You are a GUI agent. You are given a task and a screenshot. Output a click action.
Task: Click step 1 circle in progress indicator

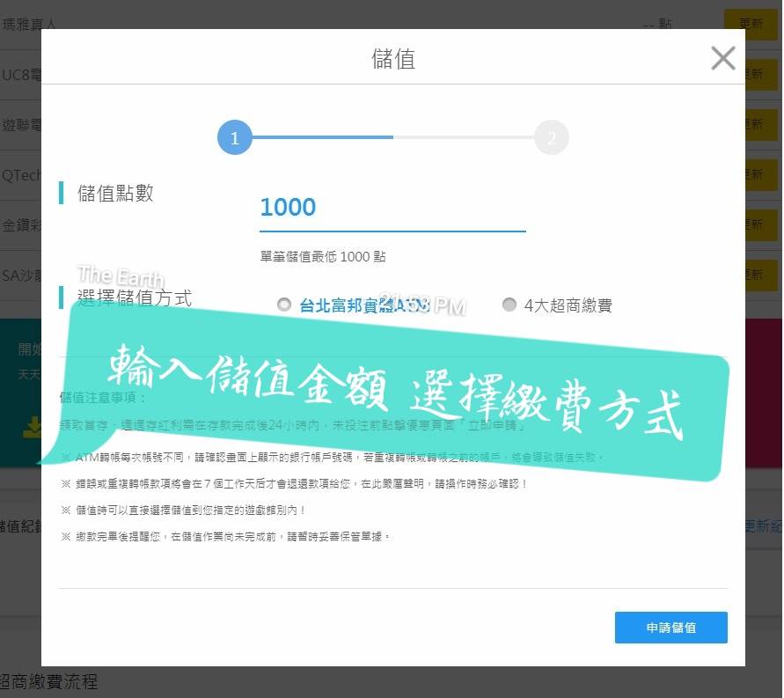(235, 137)
